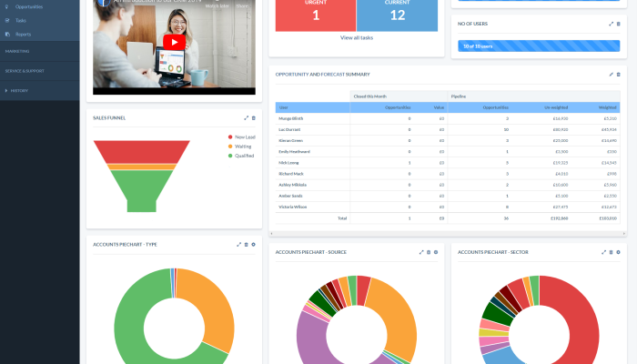Toggle New Lead legend item in funnel
Screen dimensions: 637x364
click(242, 136)
